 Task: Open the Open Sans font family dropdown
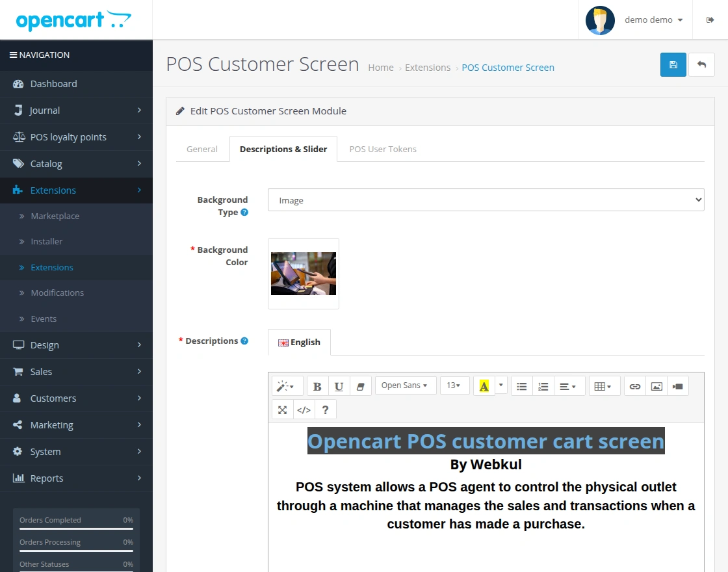(x=405, y=385)
